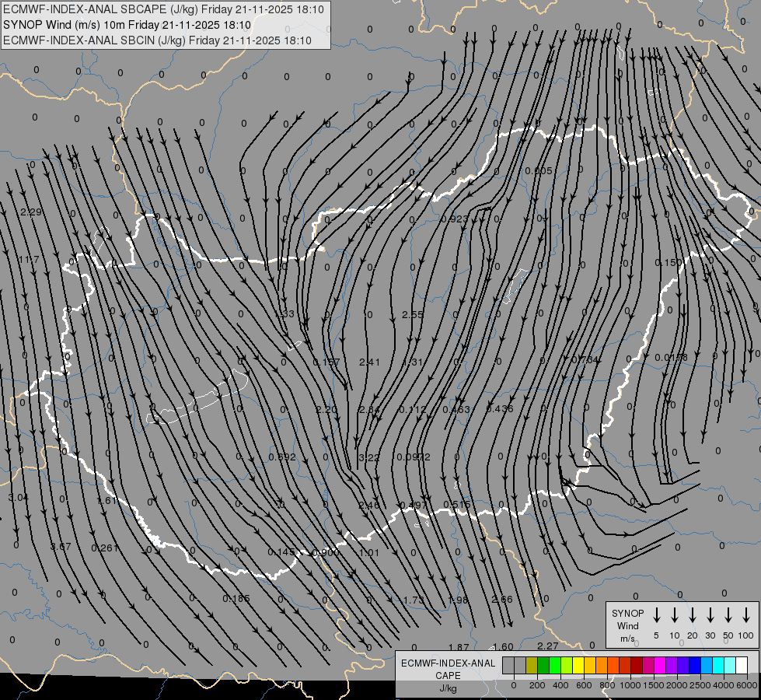Select the SYNOP Wind 10m layer title
This screenshot has width=761, height=700.
tap(126, 25)
